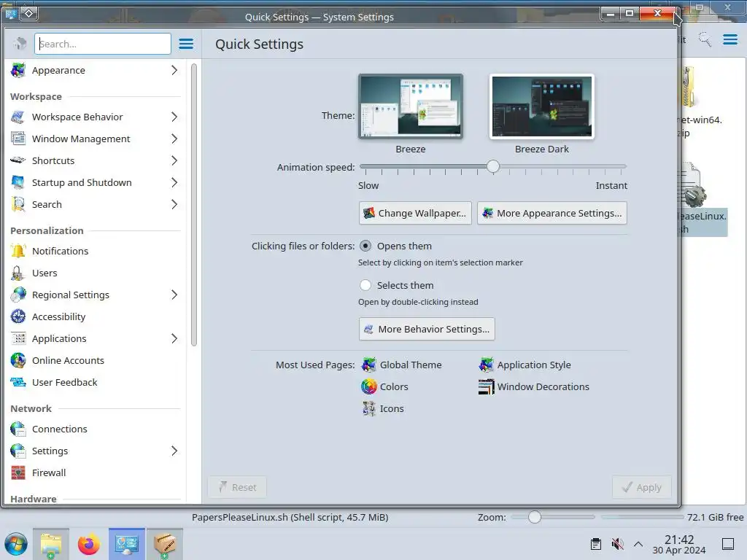747x560 pixels.
Task: Open the start menu button
Action: click(16, 544)
